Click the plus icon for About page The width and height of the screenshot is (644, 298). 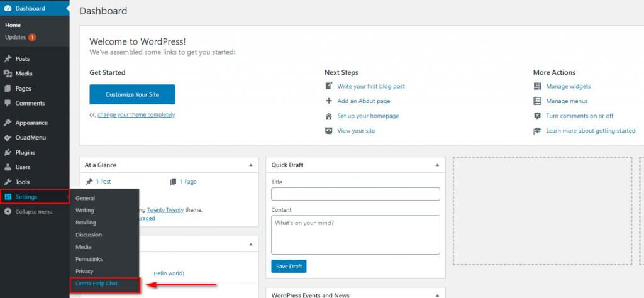pos(328,101)
